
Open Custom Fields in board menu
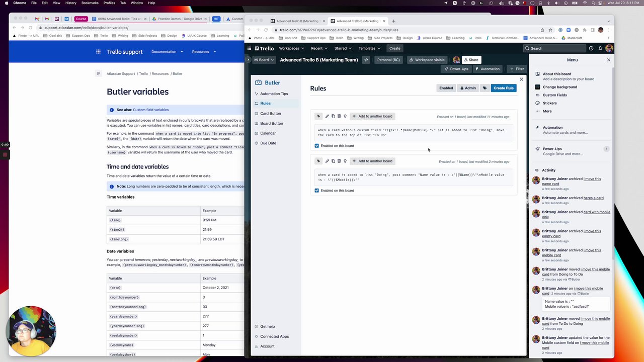click(x=554, y=95)
